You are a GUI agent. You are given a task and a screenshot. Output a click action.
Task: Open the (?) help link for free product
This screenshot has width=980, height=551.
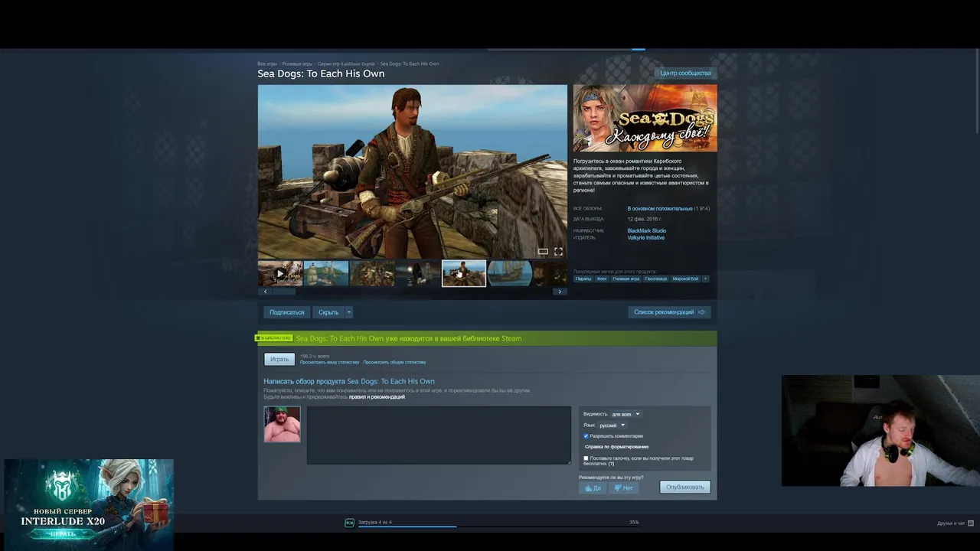point(611,464)
